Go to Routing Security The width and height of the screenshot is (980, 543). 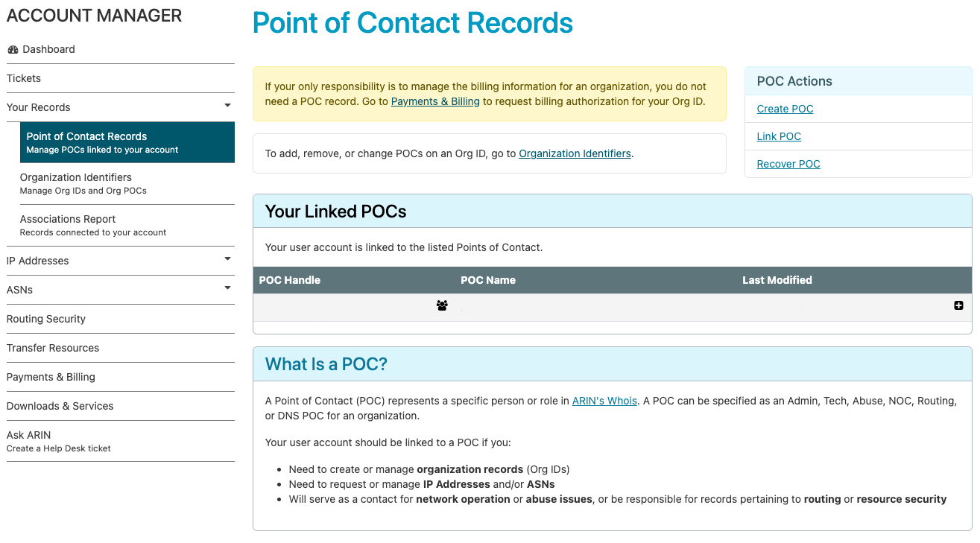46,319
